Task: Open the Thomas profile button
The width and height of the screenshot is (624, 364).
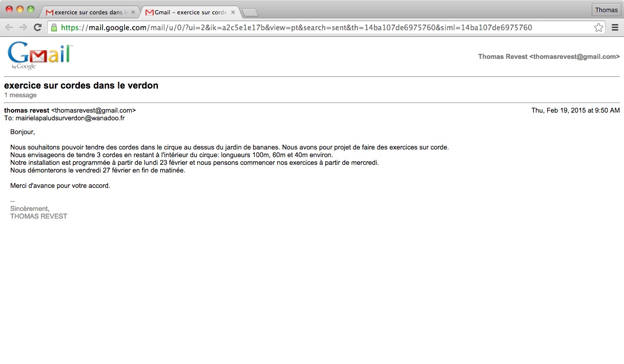Action: (606, 10)
